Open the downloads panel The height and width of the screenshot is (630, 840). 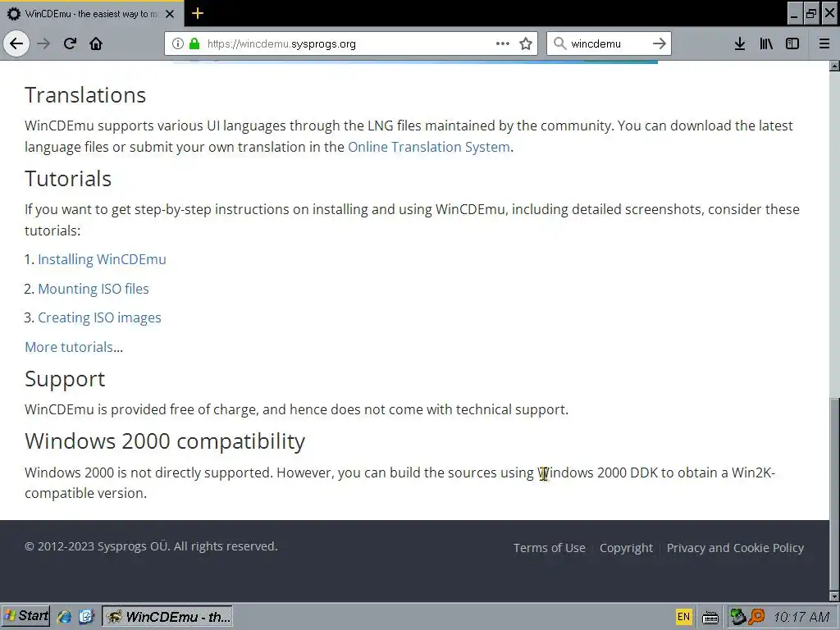740,43
